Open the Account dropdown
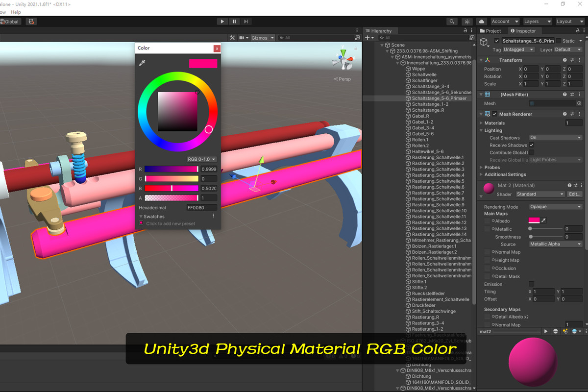Viewport: 588px width, 392px height. (x=505, y=22)
